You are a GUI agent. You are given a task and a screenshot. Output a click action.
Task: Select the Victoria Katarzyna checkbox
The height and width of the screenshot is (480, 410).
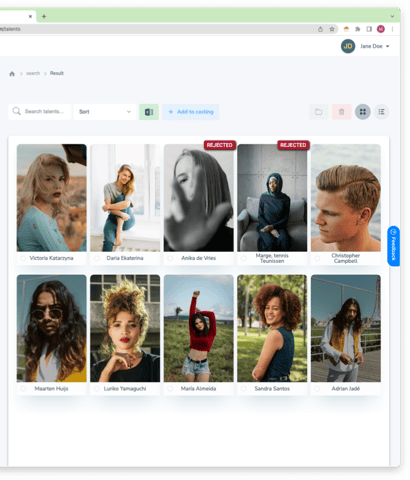point(23,258)
